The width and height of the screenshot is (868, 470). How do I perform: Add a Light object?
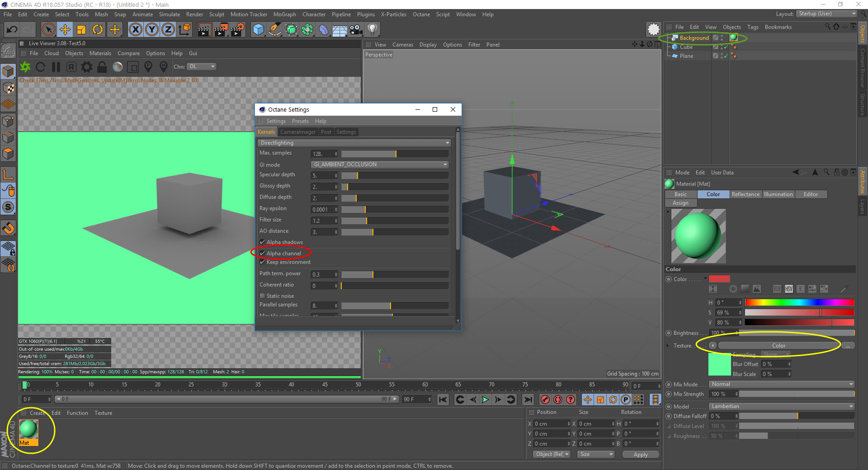(x=373, y=30)
